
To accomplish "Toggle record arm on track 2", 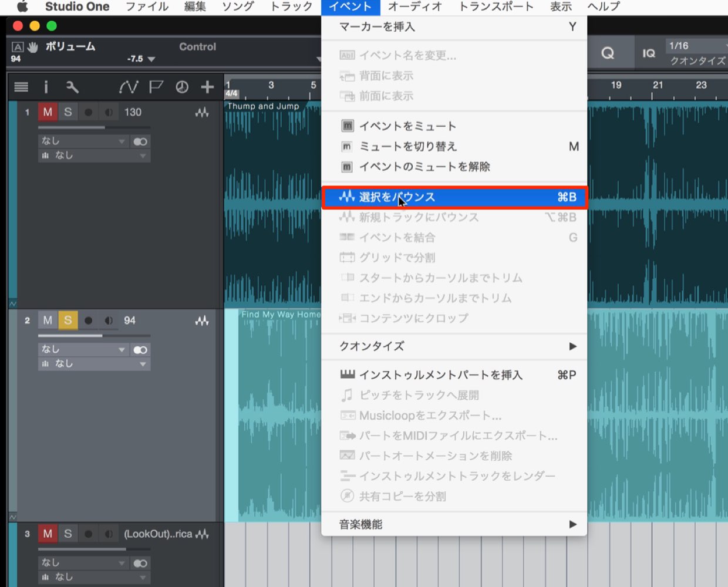I will pos(88,321).
